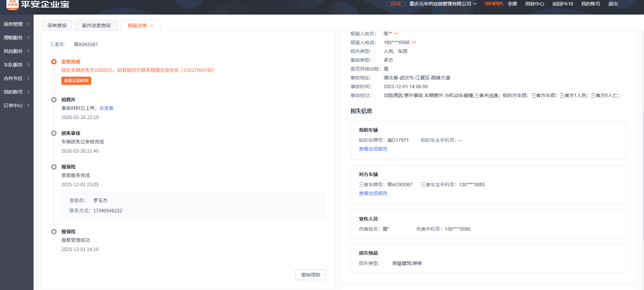
Task: Open the company name dropdown in header
Action: pos(443,4)
